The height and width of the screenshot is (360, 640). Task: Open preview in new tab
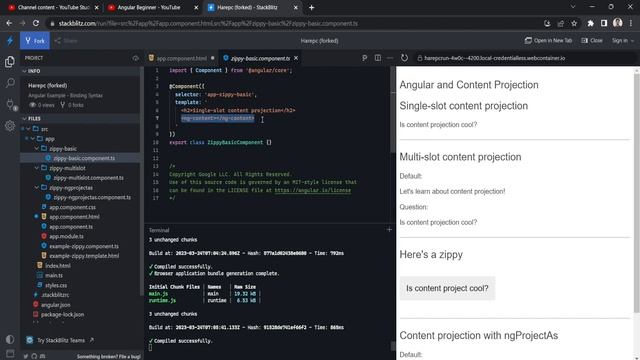(548, 40)
